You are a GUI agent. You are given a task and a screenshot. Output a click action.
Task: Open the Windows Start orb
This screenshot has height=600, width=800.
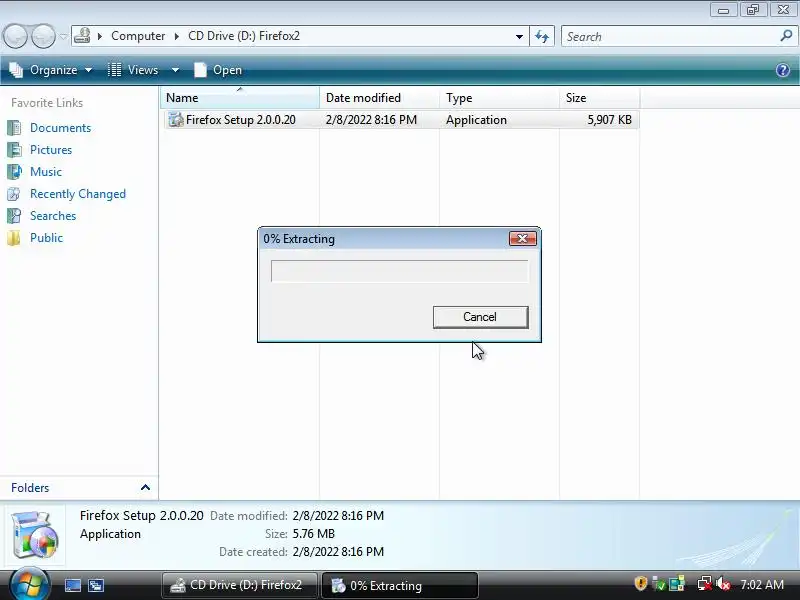pos(30,585)
